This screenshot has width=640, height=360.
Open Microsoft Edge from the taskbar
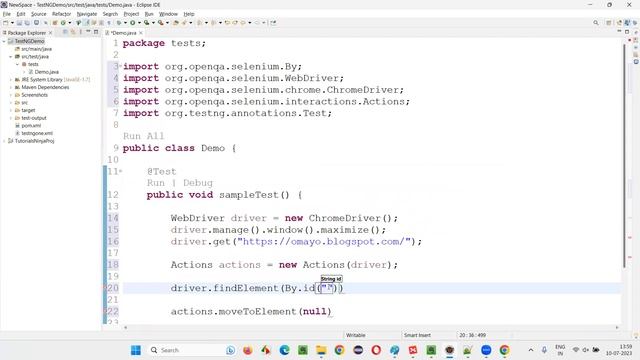click(x=284, y=350)
